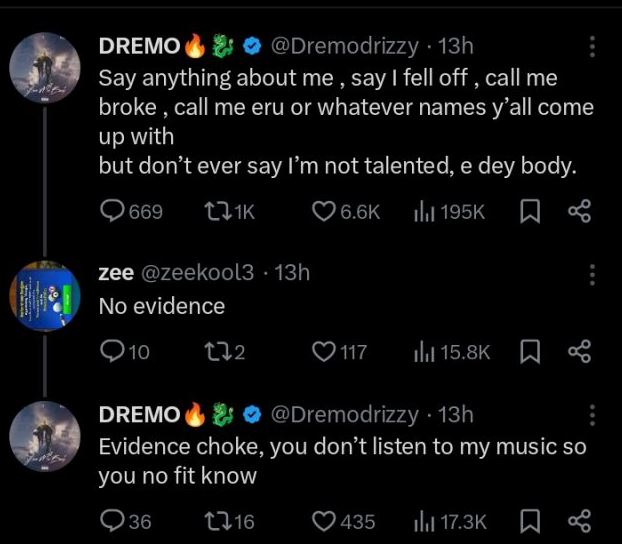Screen dimensions: 622x544
Task: Bookmark zee's 'No evidence' tweet
Action: click(532, 351)
